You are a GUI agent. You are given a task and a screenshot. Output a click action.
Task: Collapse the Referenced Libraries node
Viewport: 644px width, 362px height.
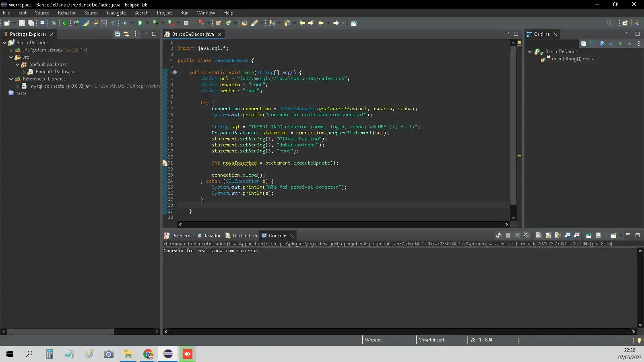tap(11, 79)
